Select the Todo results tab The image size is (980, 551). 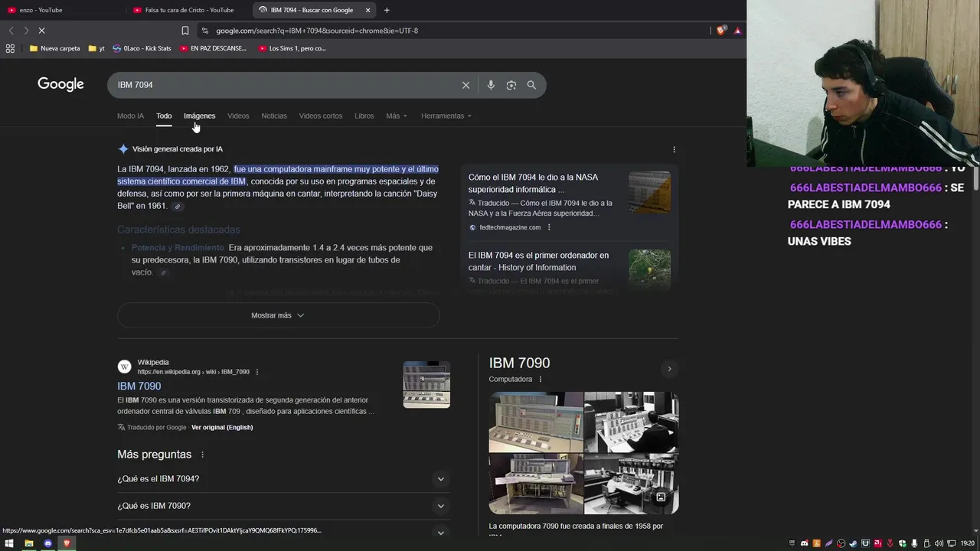click(x=164, y=116)
